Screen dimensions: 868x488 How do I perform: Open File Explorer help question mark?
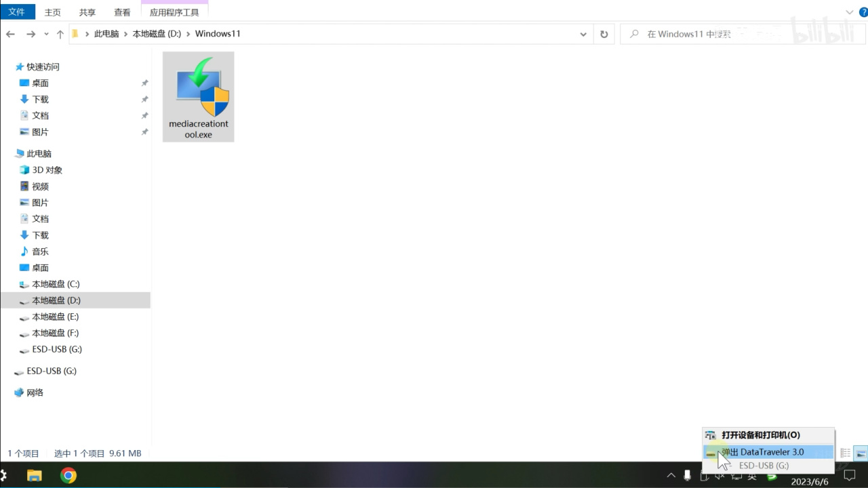click(863, 12)
